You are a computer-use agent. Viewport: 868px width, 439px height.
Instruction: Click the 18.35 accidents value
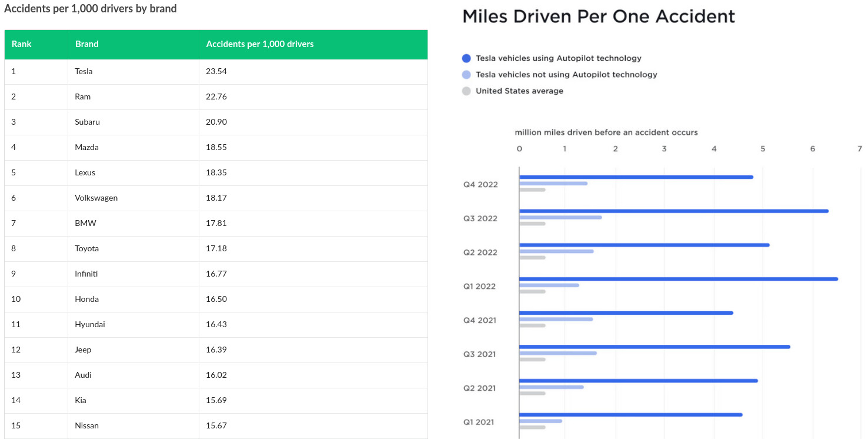click(216, 172)
